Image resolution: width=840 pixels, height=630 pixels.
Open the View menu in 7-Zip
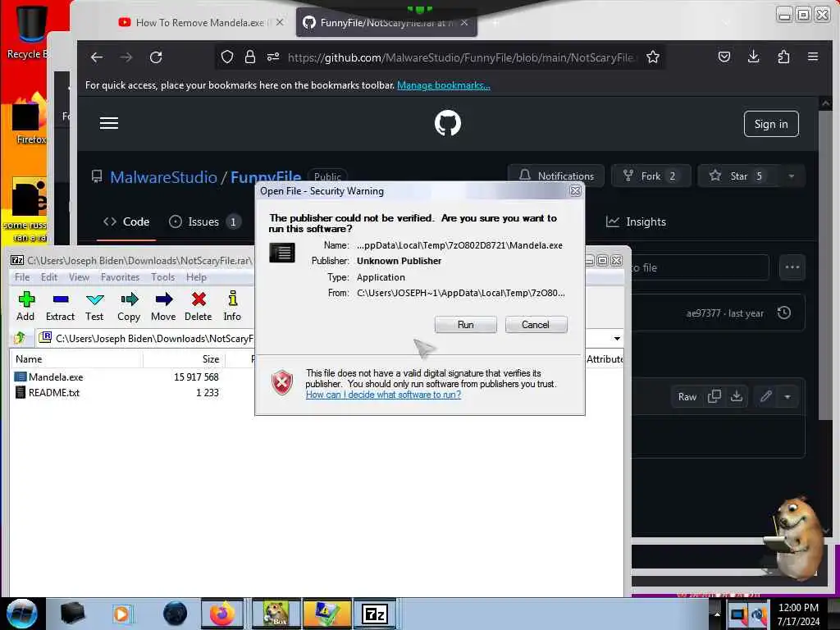(x=79, y=277)
